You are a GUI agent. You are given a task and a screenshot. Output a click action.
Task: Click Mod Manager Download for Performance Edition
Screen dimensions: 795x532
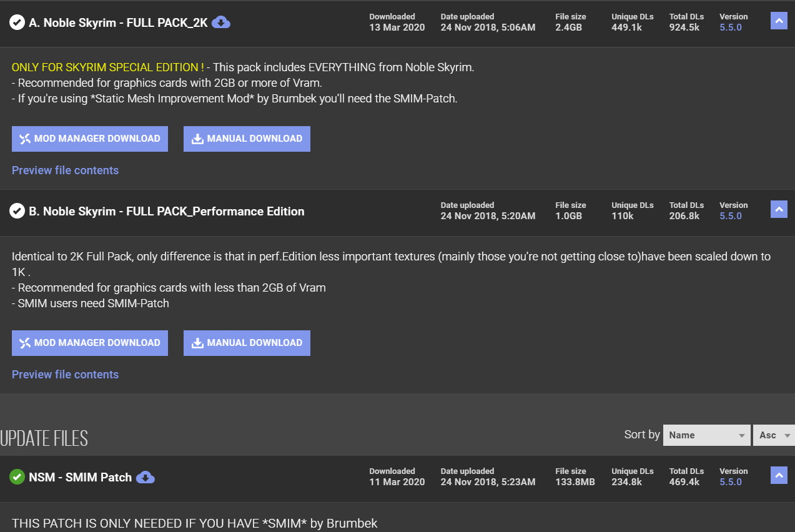(90, 343)
